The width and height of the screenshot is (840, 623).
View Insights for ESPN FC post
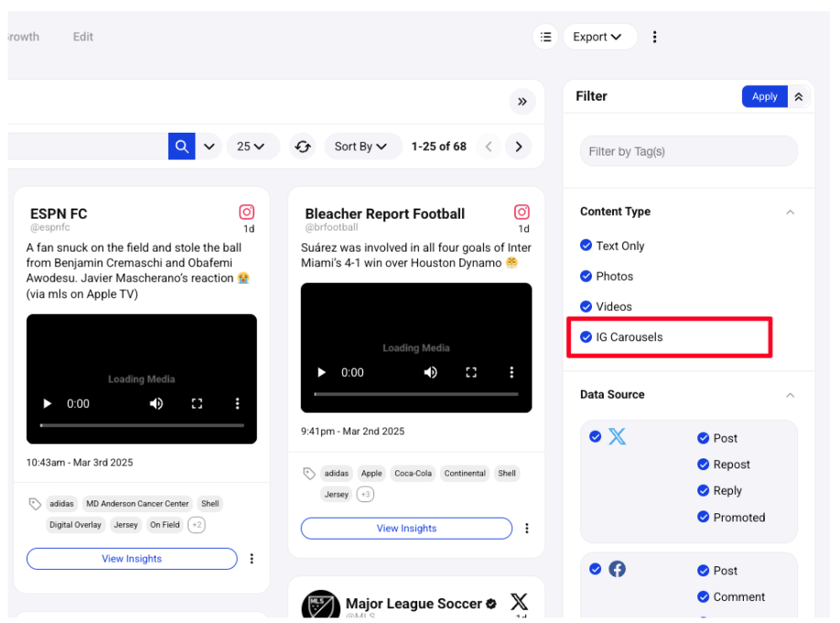pos(132,559)
